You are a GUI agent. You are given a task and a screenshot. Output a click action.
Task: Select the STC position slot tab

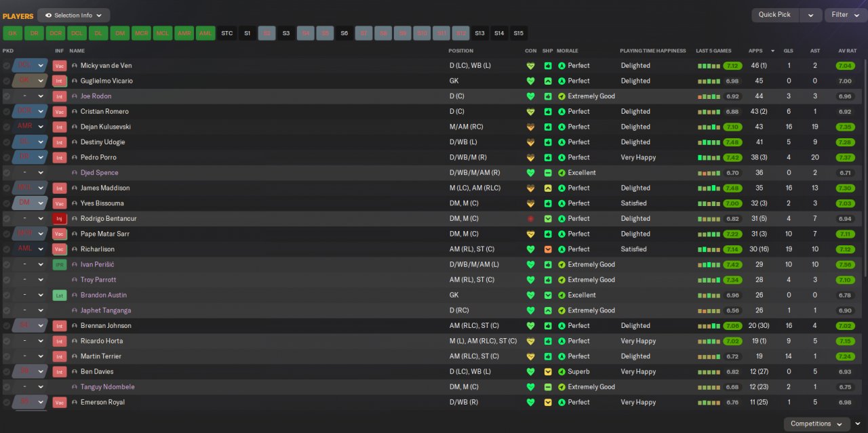click(227, 33)
